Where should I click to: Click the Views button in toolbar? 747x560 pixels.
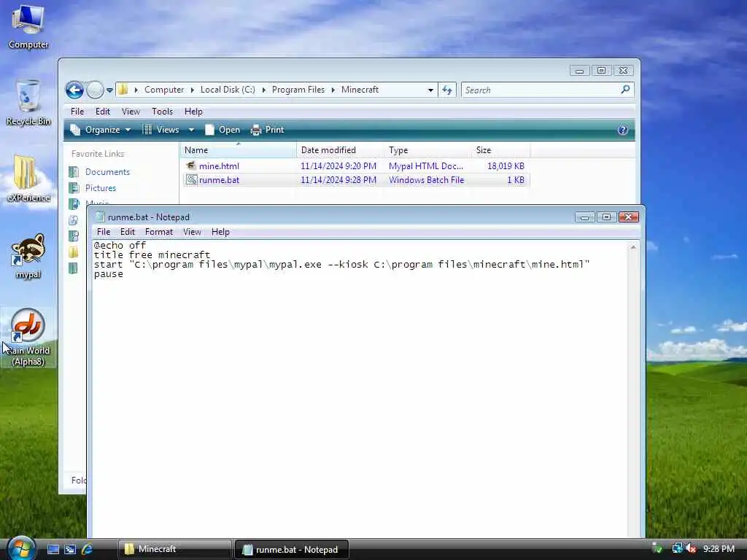pyautogui.click(x=160, y=130)
